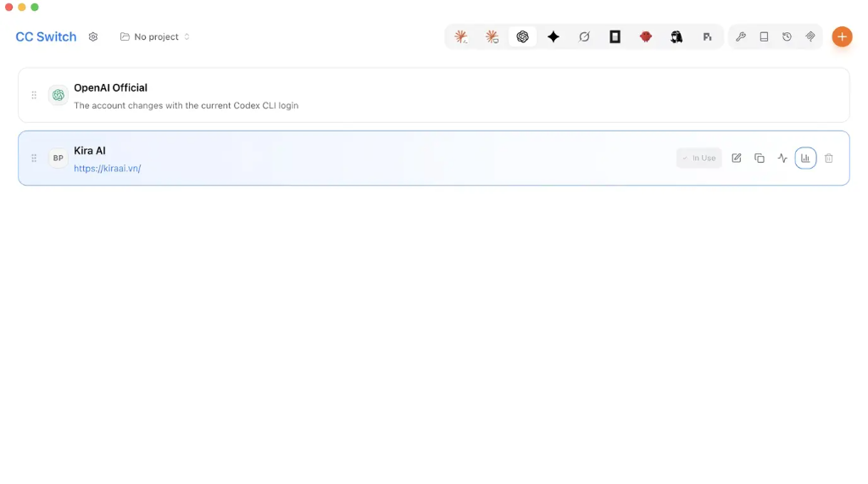The image size is (868, 484).
Task: Add a new provider with plus button
Action: pyautogui.click(x=842, y=36)
